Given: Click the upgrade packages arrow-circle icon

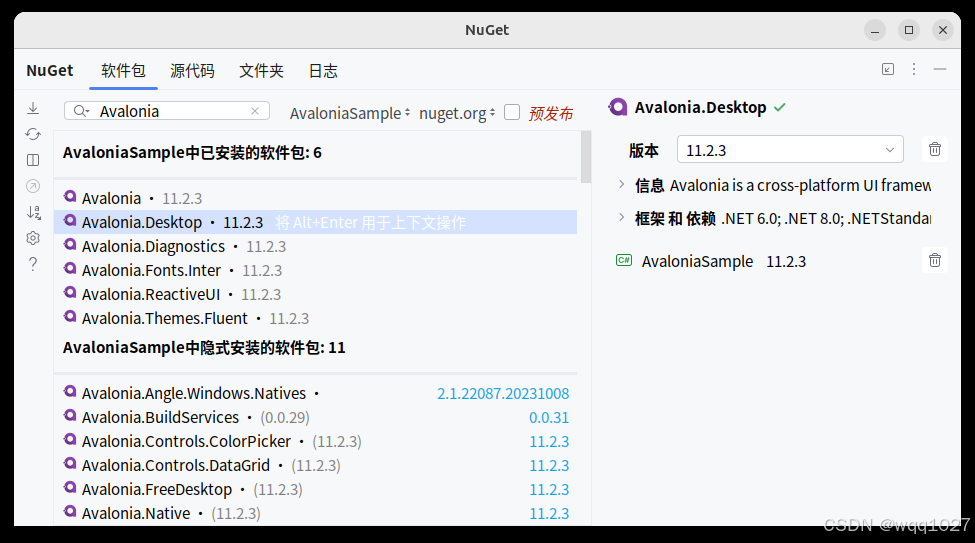Looking at the screenshot, I should pos(33,186).
